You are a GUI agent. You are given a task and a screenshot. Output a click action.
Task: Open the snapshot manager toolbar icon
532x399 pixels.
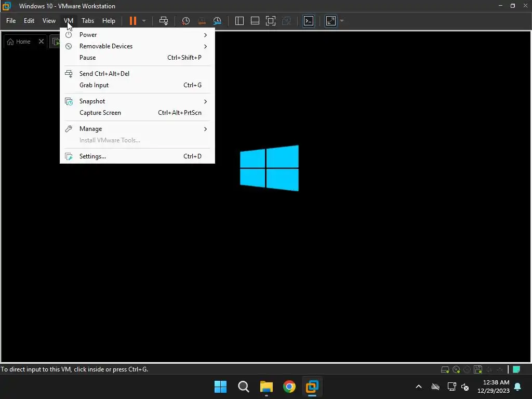pyautogui.click(x=217, y=21)
